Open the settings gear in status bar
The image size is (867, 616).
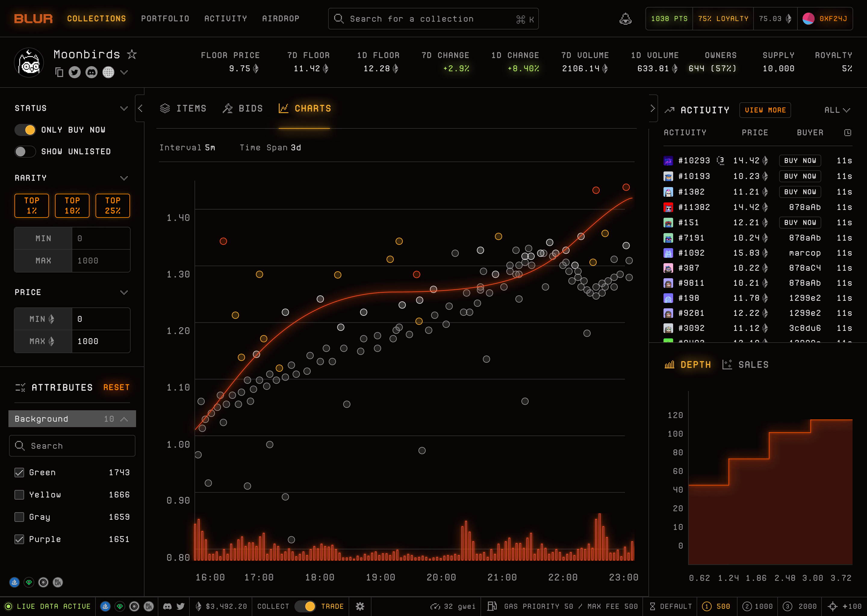(360, 606)
